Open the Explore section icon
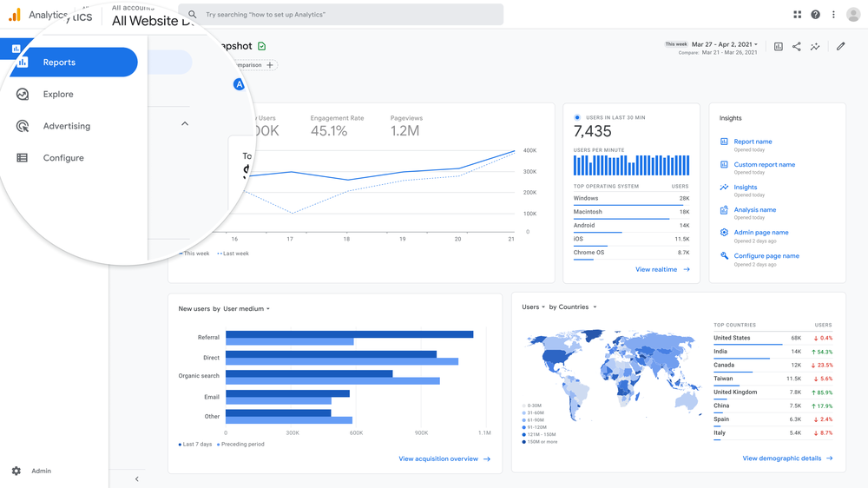Viewport: 868px width, 488px height. (x=23, y=95)
